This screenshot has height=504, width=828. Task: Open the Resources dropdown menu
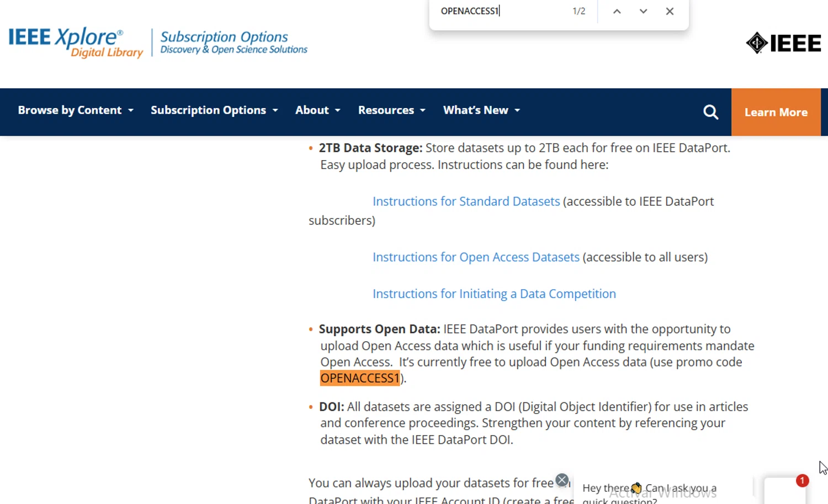pyautogui.click(x=392, y=110)
